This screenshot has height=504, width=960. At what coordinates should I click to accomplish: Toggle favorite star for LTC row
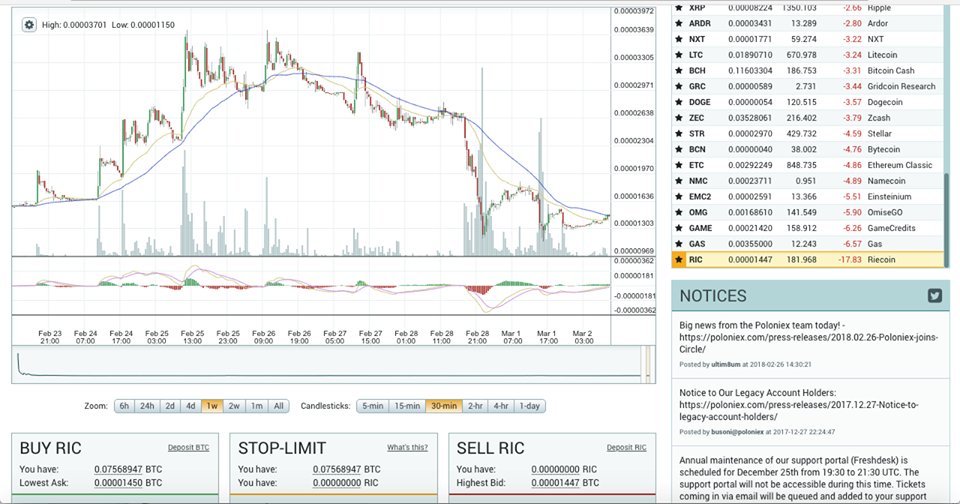pyautogui.click(x=678, y=55)
